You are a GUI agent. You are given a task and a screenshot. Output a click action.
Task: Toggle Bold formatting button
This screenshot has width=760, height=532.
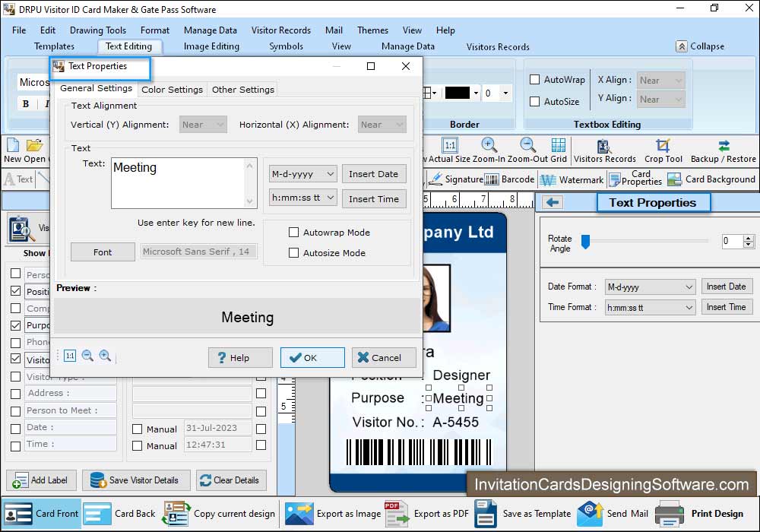pos(26,103)
